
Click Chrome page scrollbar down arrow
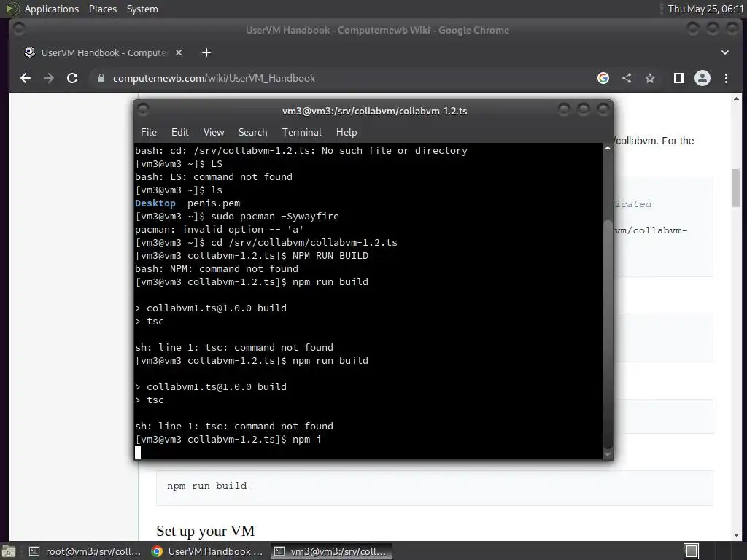tap(736, 534)
